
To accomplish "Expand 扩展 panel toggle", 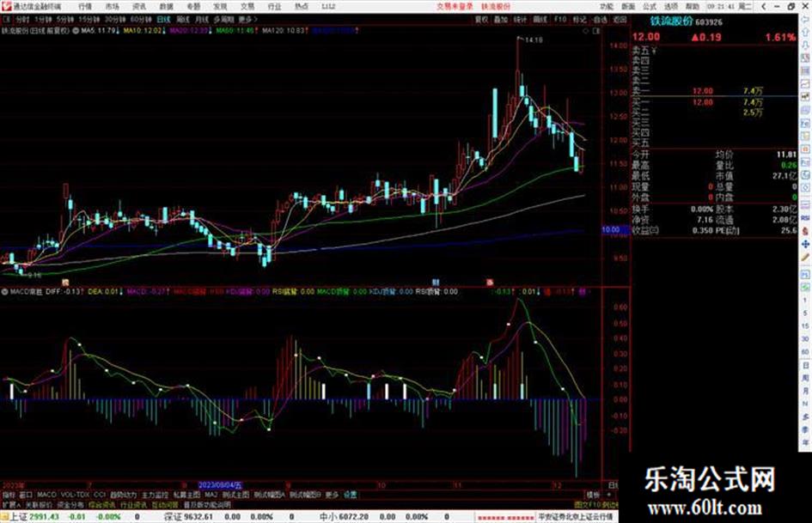I will pos(11,504).
